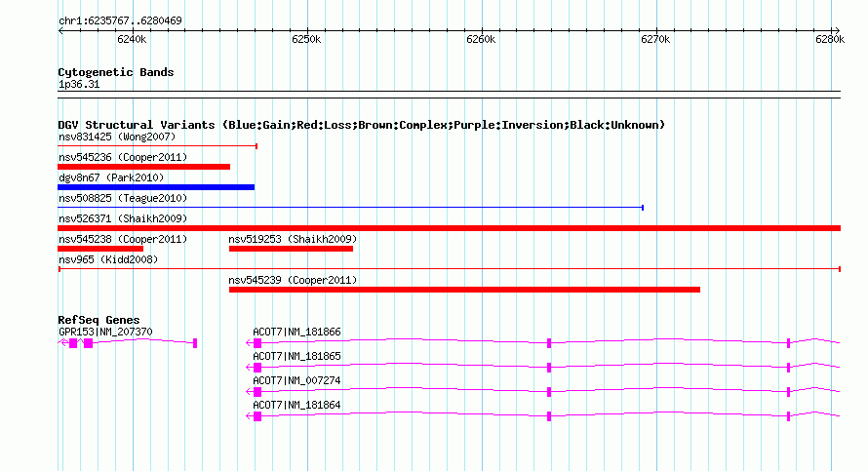868x471 pixels.
Task: Open transcript label ACOT7|NM_181866
Action: coord(296,333)
